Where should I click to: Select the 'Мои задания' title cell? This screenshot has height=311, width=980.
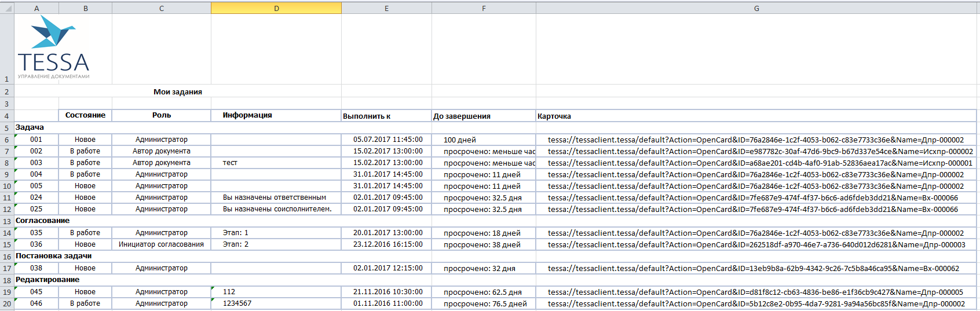click(177, 92)
